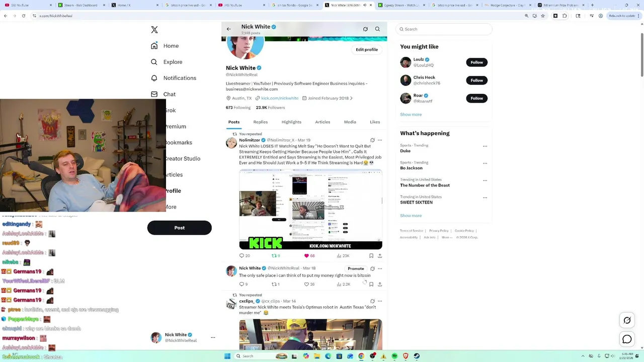Click Grok icon on the bitcoin post
This screenshot has height=362, width=644.
point(372,268)
